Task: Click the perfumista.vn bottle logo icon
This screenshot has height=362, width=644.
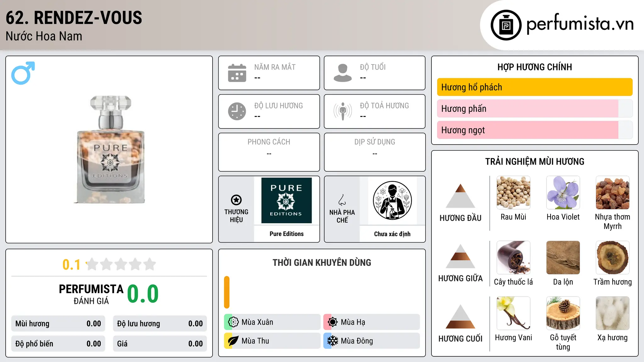Action: coord(506,25)
